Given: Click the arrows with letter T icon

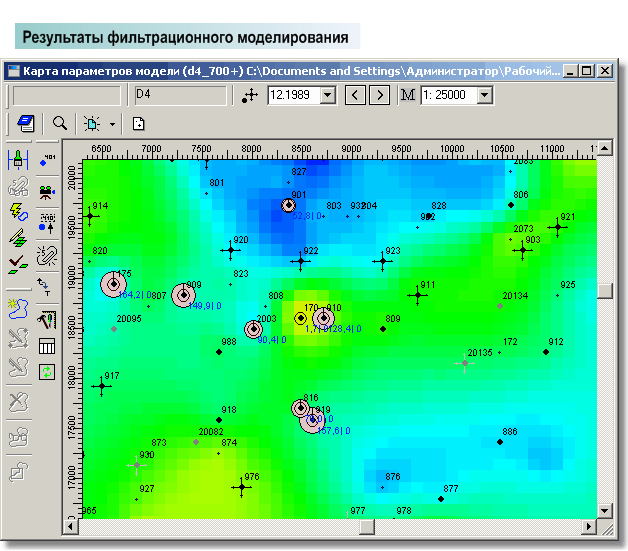Looking at the screenshot, I should [44, 287].
